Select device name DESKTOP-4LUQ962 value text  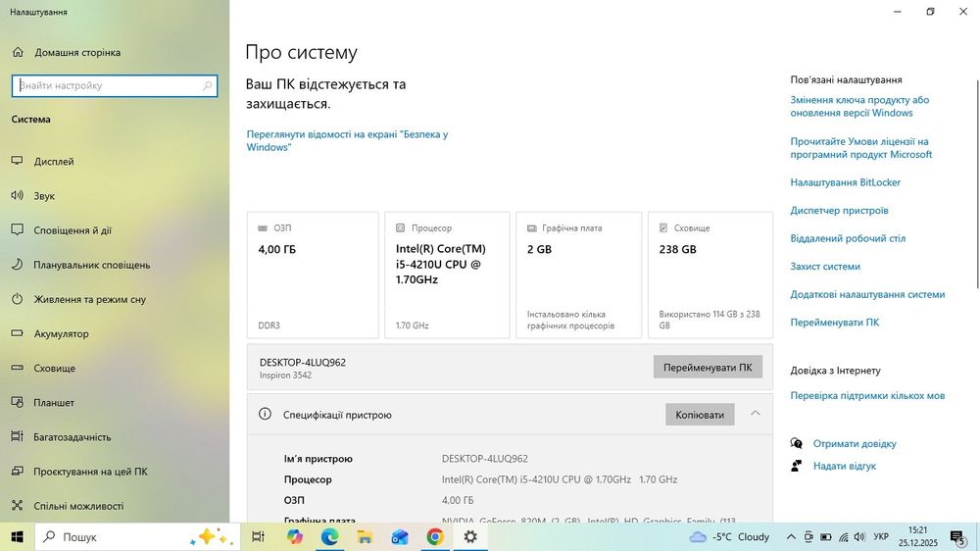click(x=484, y=459)
